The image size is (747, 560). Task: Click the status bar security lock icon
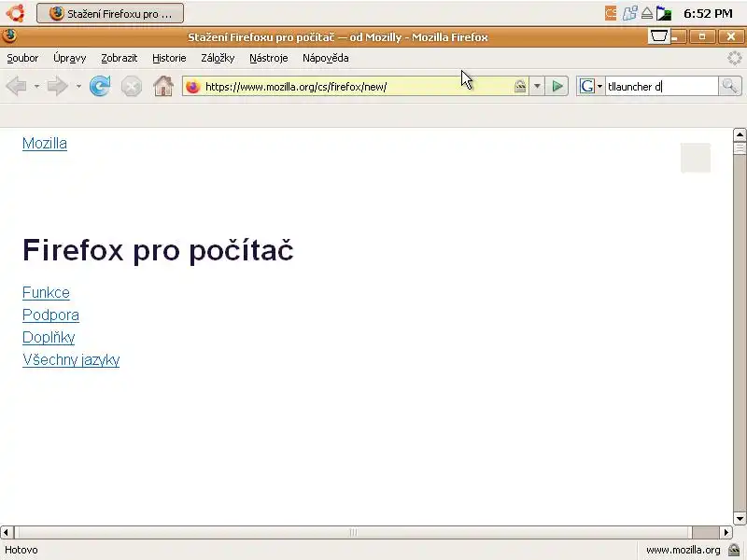[734, 550]
